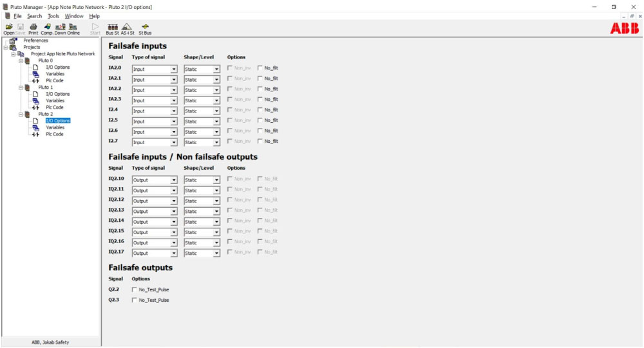Screen dimensions: 644x348
Task: Click the St Bus toolbar icon
Action: tap(145, 27)
